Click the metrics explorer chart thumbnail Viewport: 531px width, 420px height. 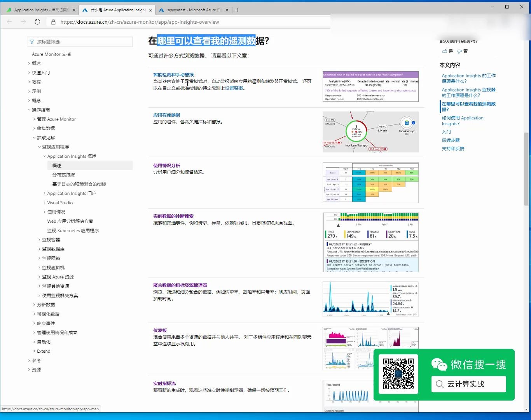point(370,299)
